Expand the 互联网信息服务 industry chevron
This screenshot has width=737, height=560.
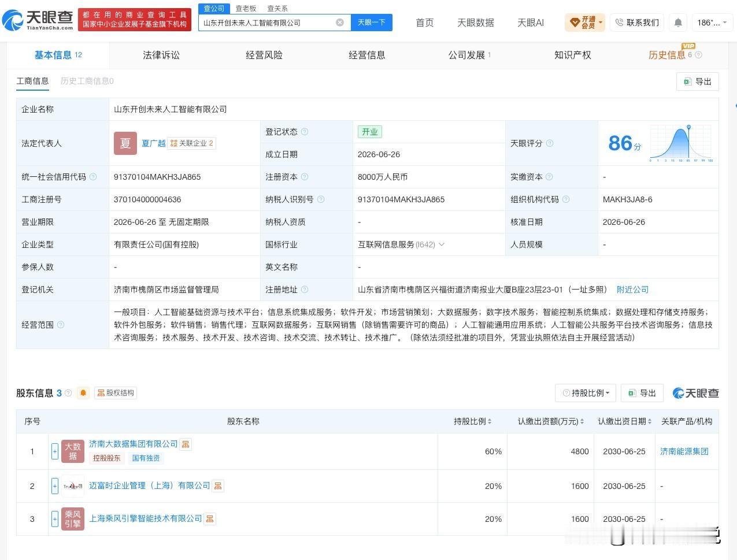(x=442, y=244)
